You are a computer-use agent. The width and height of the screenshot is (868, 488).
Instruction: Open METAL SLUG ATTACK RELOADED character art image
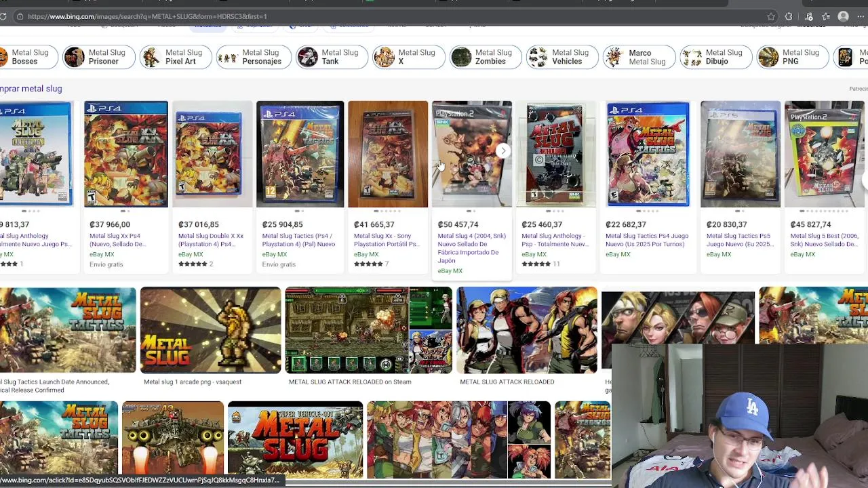coord(527,330)
